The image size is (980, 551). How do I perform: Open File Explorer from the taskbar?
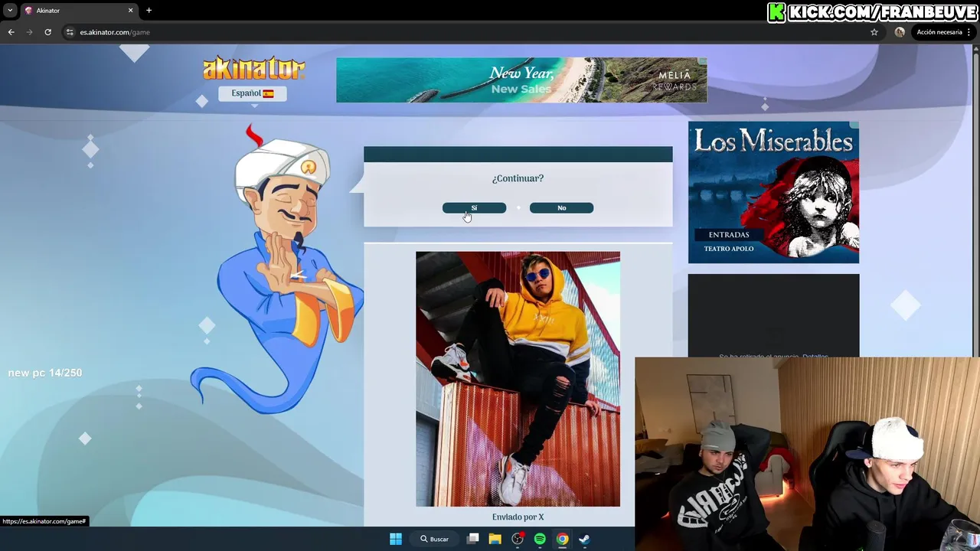(x=495, y=539)
